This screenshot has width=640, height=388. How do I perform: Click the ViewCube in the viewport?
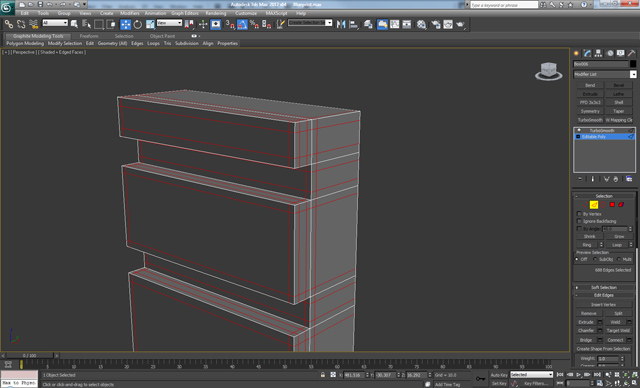pos(549,71)
